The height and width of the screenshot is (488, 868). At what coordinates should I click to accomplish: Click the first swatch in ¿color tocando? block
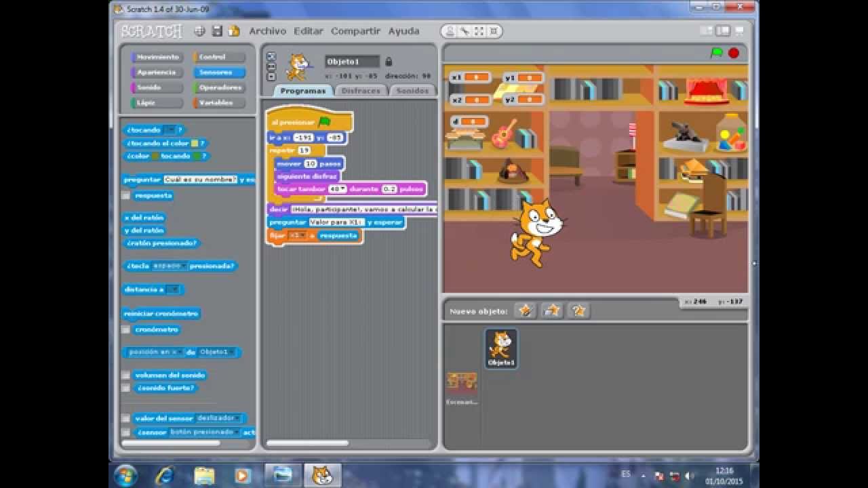tap(155, 156)
